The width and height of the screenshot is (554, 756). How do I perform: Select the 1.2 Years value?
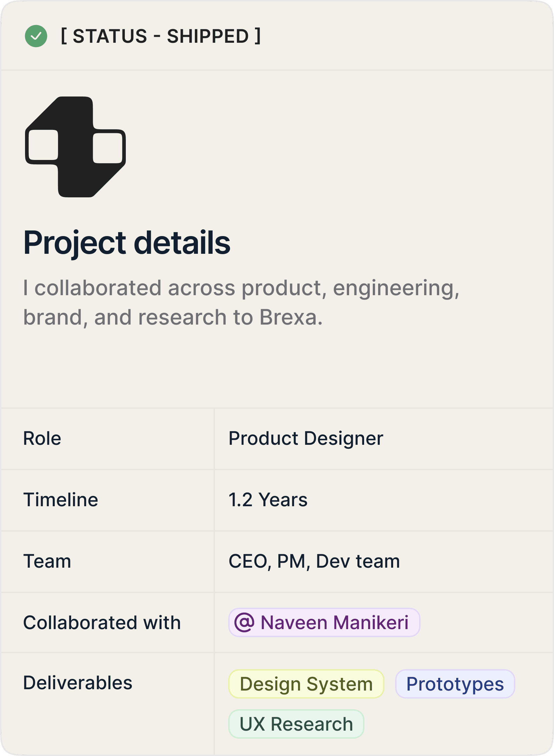268,499
